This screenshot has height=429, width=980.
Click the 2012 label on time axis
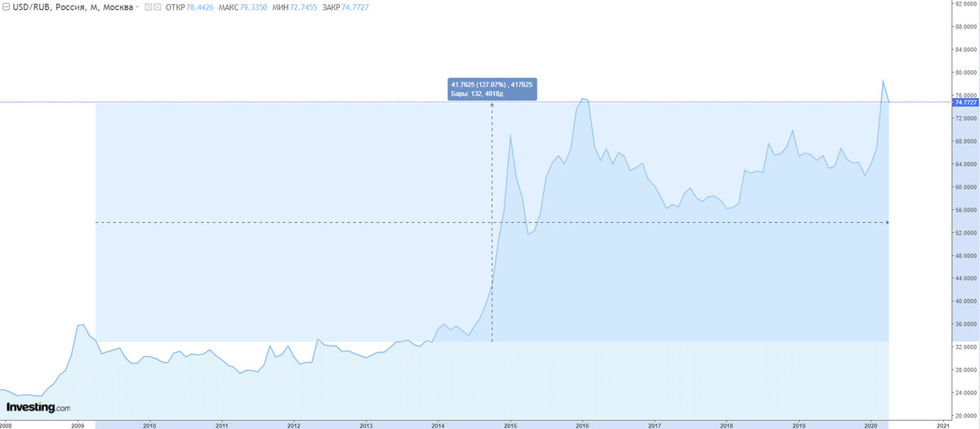point(294,425)
